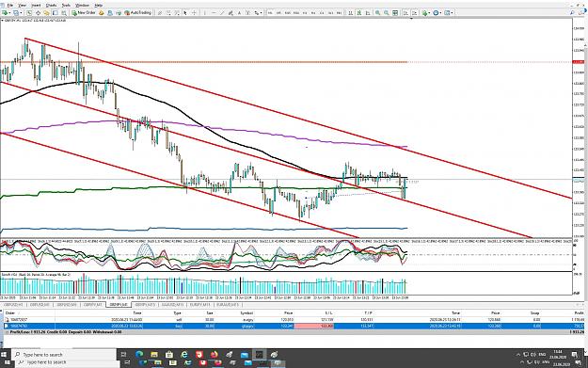The image size is (588, 368).
Task: Open the Templates icon
Action: click(x=447, y=13)
